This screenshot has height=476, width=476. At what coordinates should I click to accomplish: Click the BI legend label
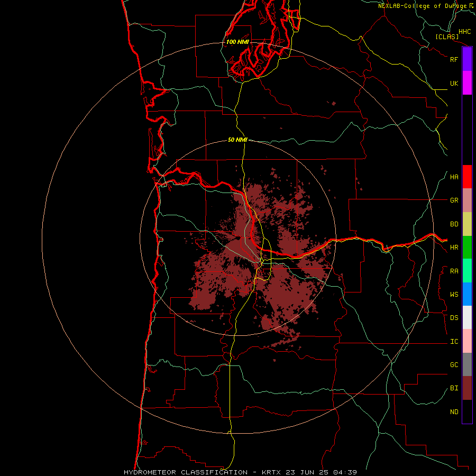click(x=454, y=388)
